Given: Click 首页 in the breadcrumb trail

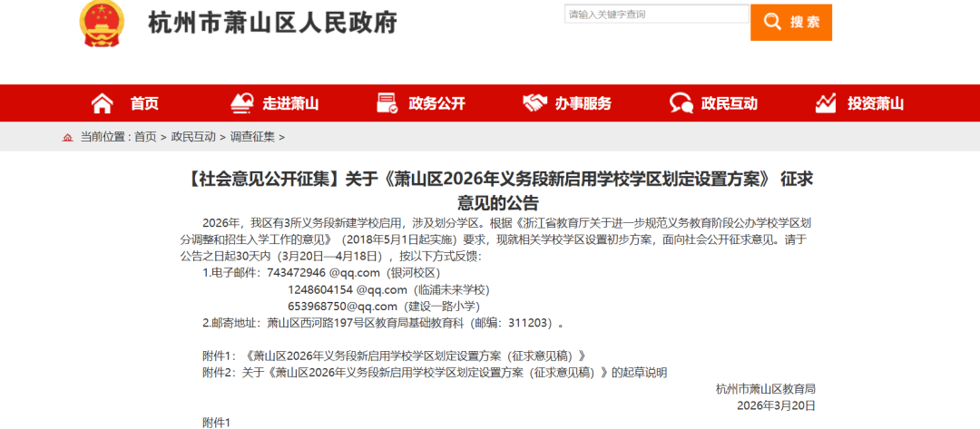Looking at the screenshot, I should coord(145,137).
